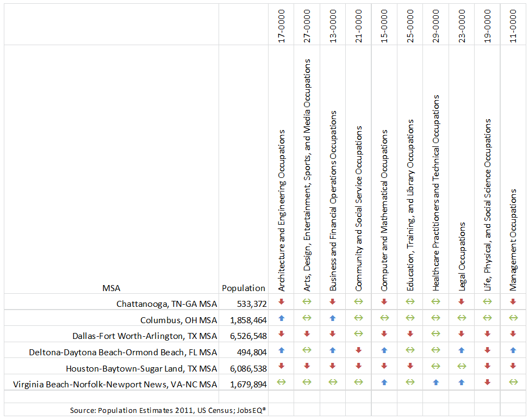The width and height of the screenshot is (529, 420).
Task: Click Virginia Beach's blue up arrow under Computer and Mathematical
Action: click(384, 382)
